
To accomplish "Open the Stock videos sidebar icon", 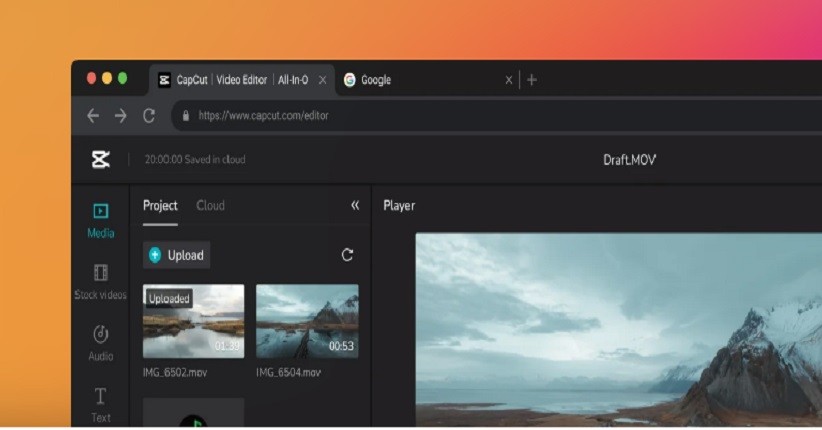I will tap(100, 273).
